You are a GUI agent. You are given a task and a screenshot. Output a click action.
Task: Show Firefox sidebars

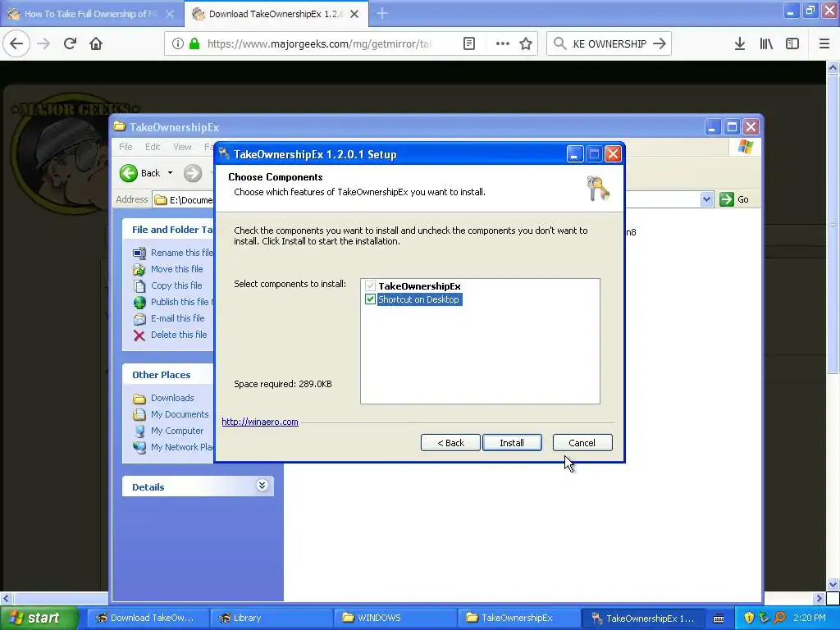(x=792, y=43)
